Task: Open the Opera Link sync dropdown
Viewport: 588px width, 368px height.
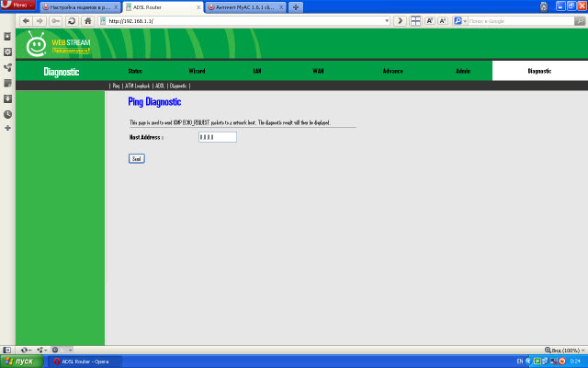Action: tap(26, 350)
